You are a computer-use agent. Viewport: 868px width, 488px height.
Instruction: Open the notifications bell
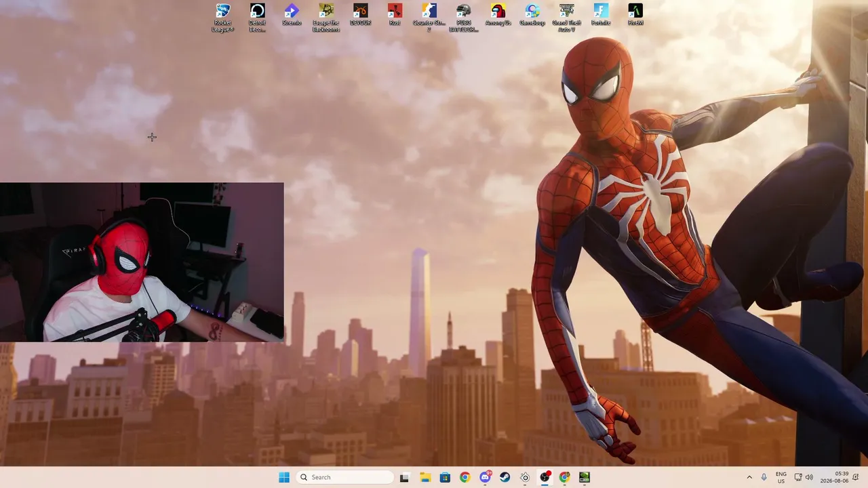coord(856,477)
